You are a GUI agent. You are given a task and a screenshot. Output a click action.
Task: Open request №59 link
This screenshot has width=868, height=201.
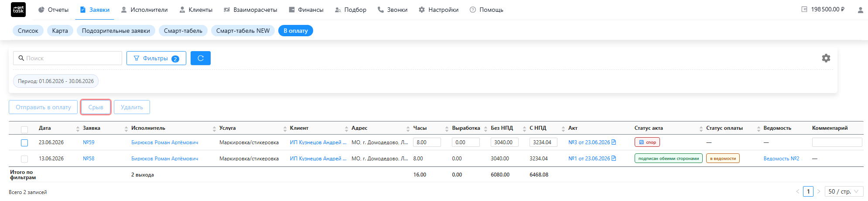point(89,142)
